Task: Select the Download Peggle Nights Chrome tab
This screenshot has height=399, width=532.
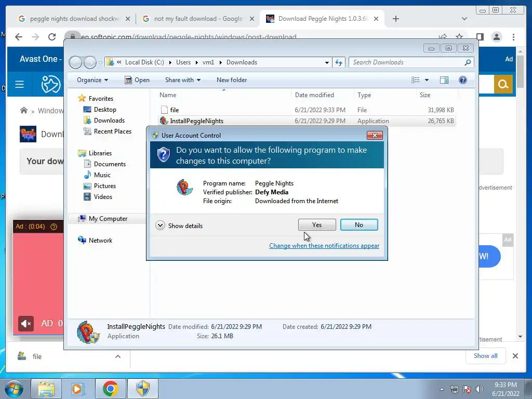Action: click(322, 19)
